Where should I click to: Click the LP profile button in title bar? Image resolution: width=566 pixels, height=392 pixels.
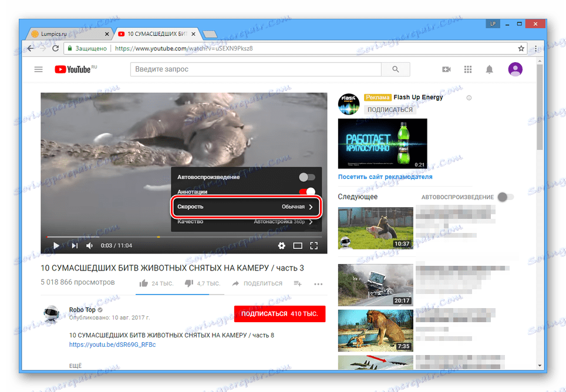pyautogui.click(x=493, y=24)
